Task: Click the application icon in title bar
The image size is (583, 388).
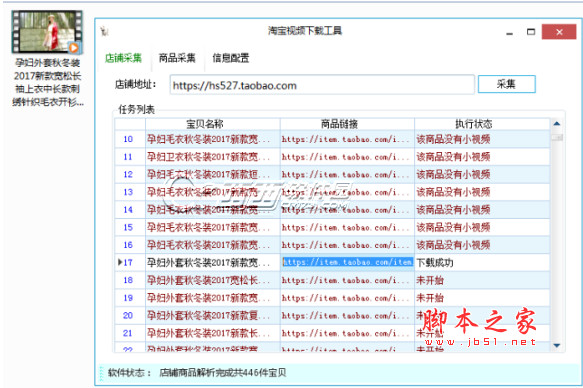Action: tap(104, 32)
